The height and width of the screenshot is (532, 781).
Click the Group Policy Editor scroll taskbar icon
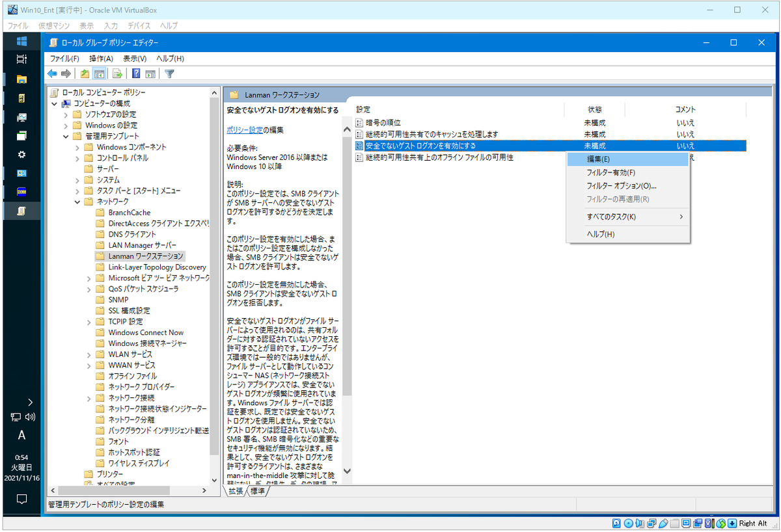pos(21,211)
